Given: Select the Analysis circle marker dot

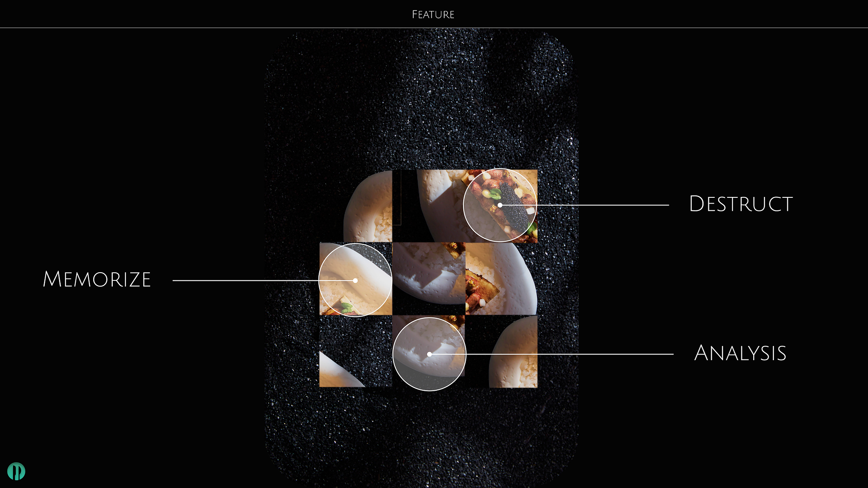Looking at the screenshot, I should [429, 354].
